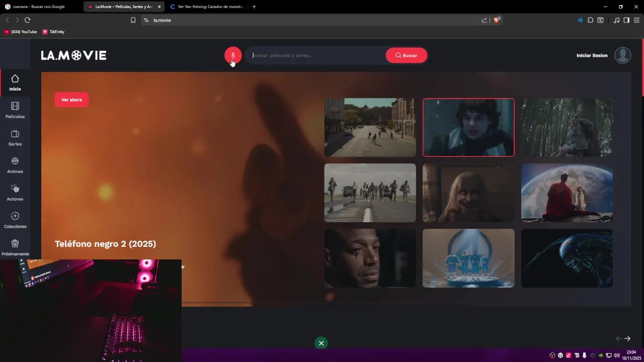Open Colecciones in the left sidebar
Viewport: 644px width, 362px height.
coord(15,220)
